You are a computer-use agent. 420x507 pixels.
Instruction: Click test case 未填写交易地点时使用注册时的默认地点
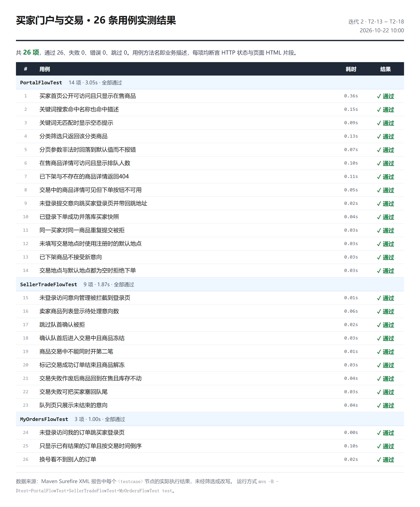point(90,244)
